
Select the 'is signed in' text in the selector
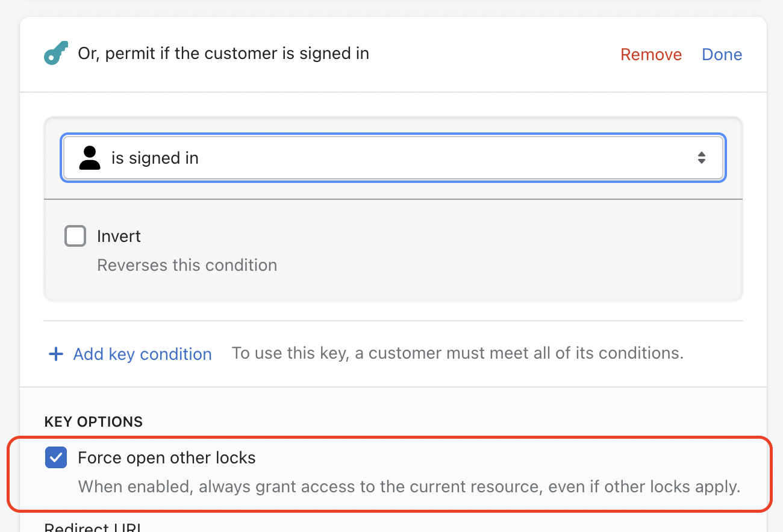[155, 158]
